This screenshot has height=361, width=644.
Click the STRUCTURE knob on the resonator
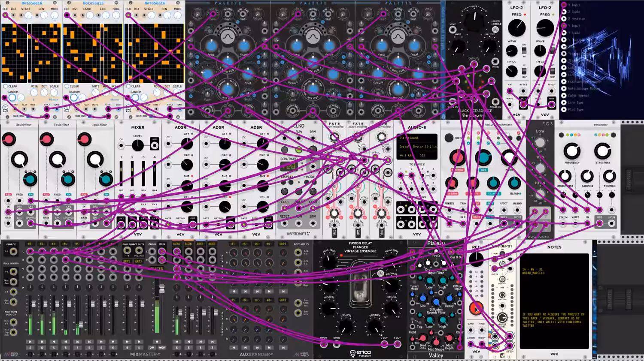click(x=602, y=151)
